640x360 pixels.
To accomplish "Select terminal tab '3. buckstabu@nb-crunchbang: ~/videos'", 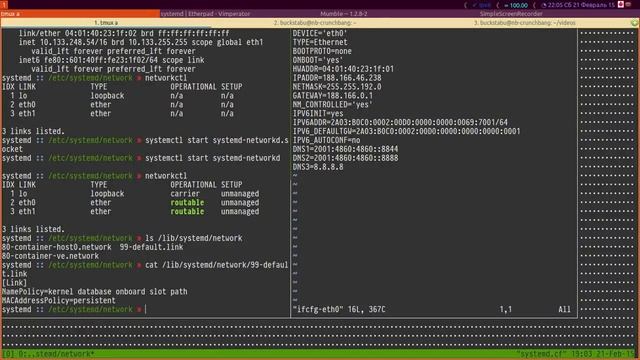I will point(524,23).
